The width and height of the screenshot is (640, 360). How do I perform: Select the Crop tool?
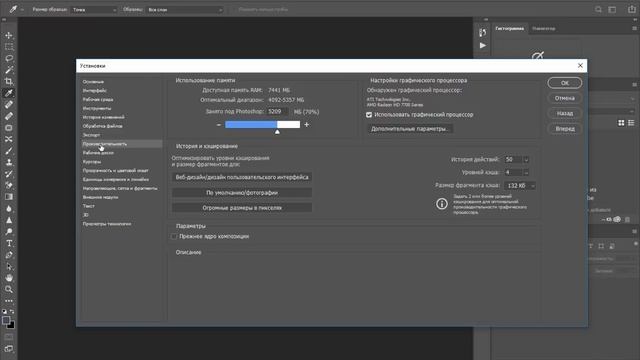pyautogui.click(x=9, y=81)
